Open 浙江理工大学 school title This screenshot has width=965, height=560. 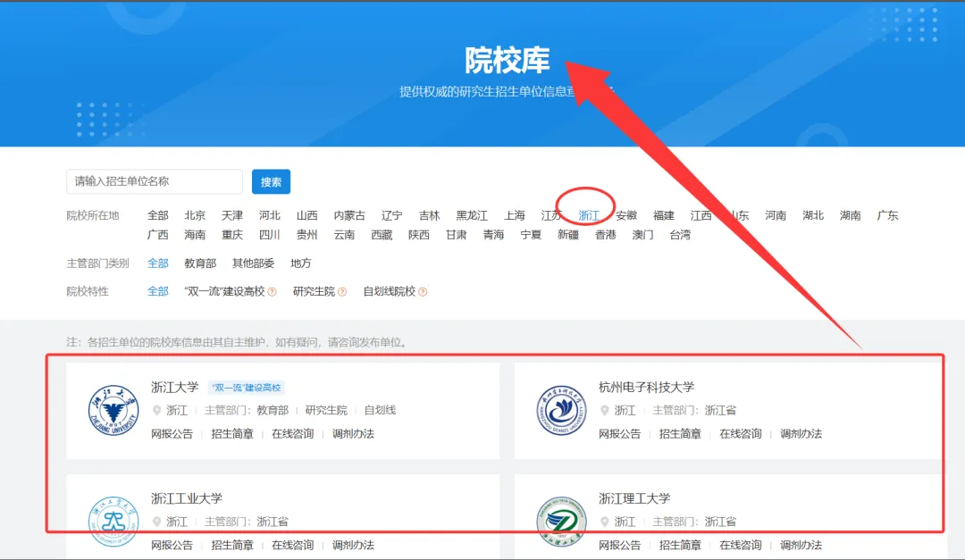click(634, 498)
